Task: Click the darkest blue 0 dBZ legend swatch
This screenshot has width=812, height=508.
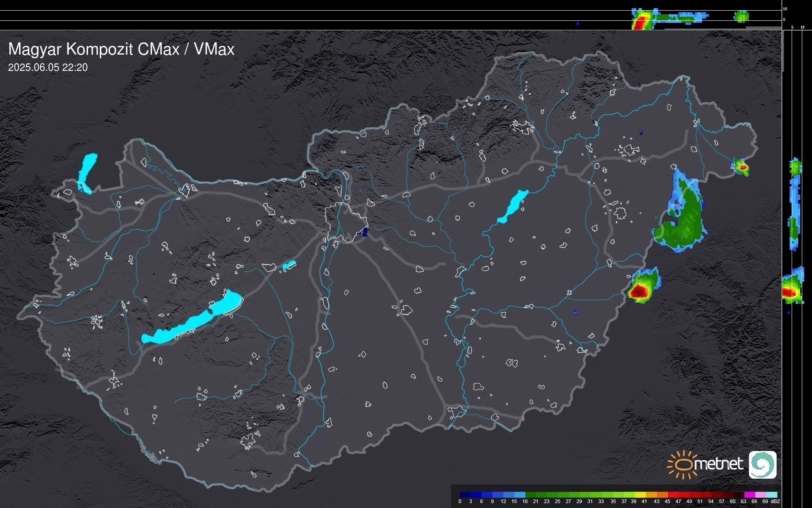Action: coord(465,495)
